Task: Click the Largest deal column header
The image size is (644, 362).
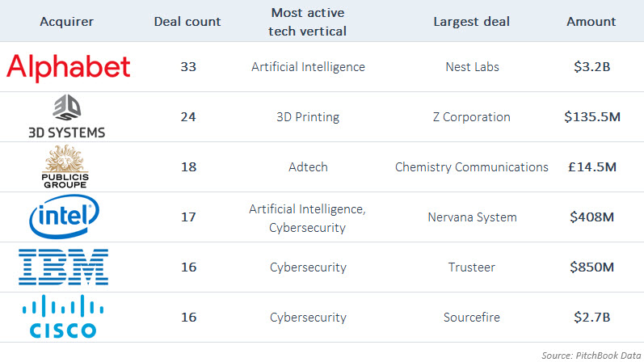Action: pos(472,21)
